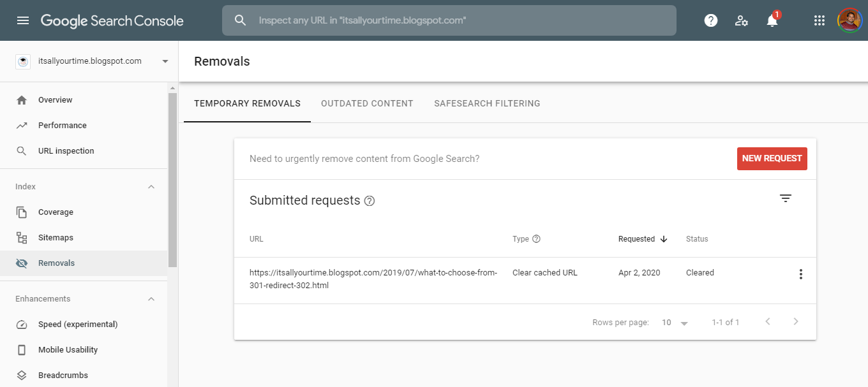Image resolution: width=868 pixels, height=387 pixels.
Task: Click the Performance trend icon
Action: point(22,126)
